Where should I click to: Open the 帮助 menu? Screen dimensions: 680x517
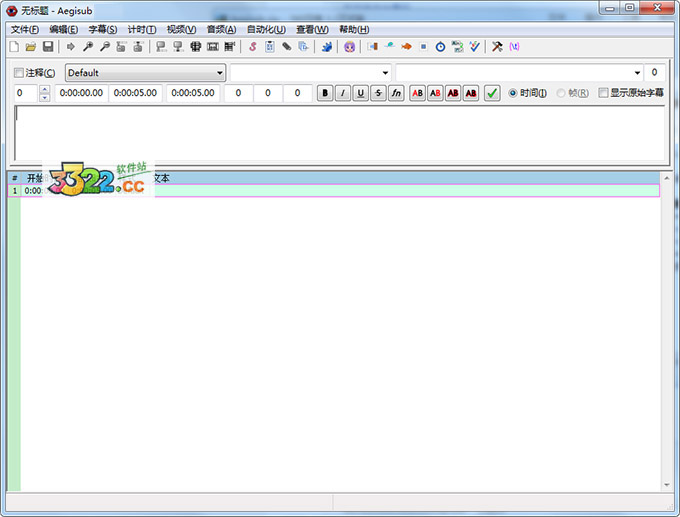point(354,29)
